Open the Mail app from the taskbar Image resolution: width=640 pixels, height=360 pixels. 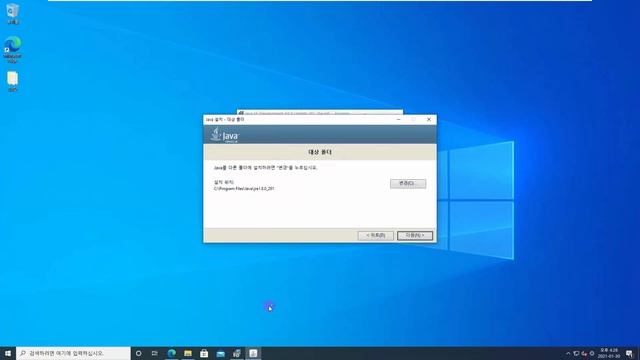pyautogui.click(x=220, y=353)
